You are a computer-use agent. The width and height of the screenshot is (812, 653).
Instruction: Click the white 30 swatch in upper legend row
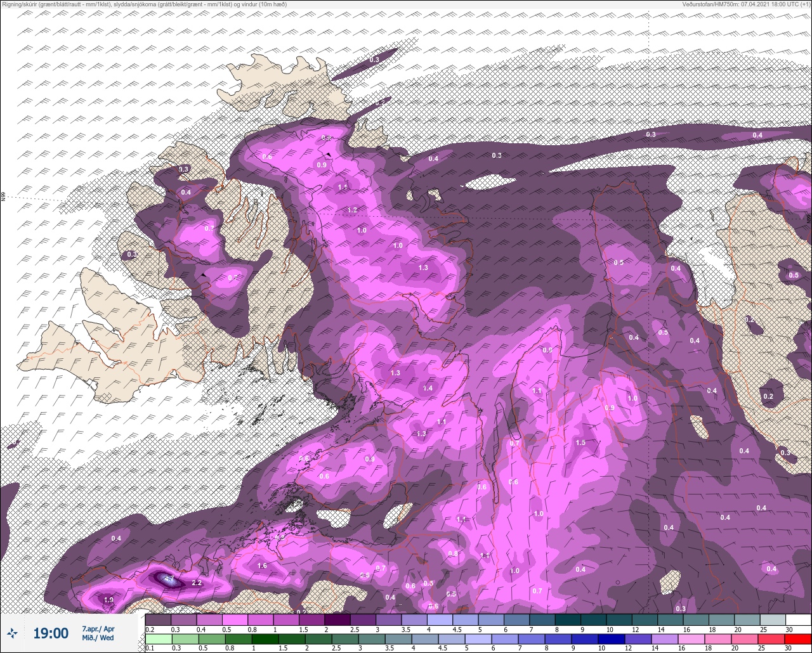(798, 620)
